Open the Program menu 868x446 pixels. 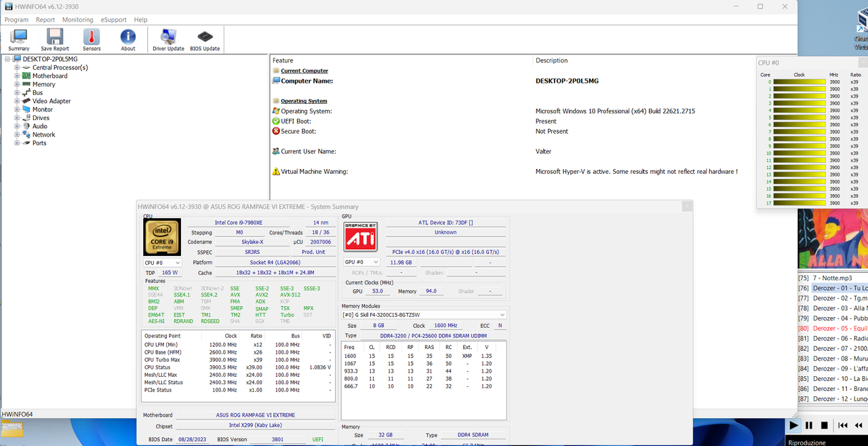pos(17,20)
